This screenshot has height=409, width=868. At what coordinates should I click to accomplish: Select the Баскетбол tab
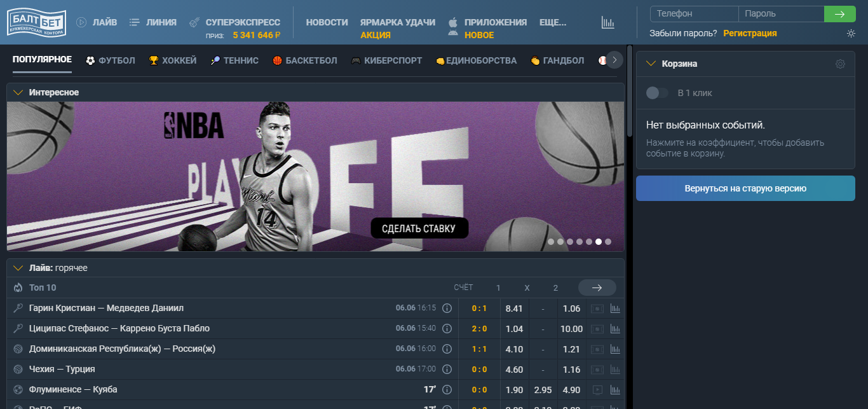pos(305,60)
